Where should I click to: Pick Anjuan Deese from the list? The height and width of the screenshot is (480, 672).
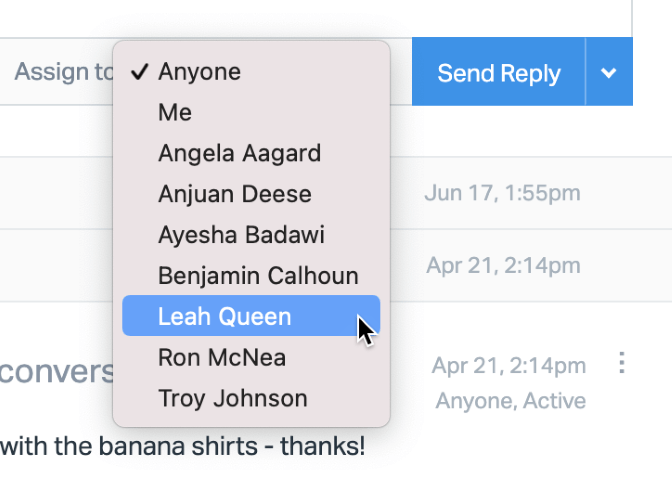(234, 194)
